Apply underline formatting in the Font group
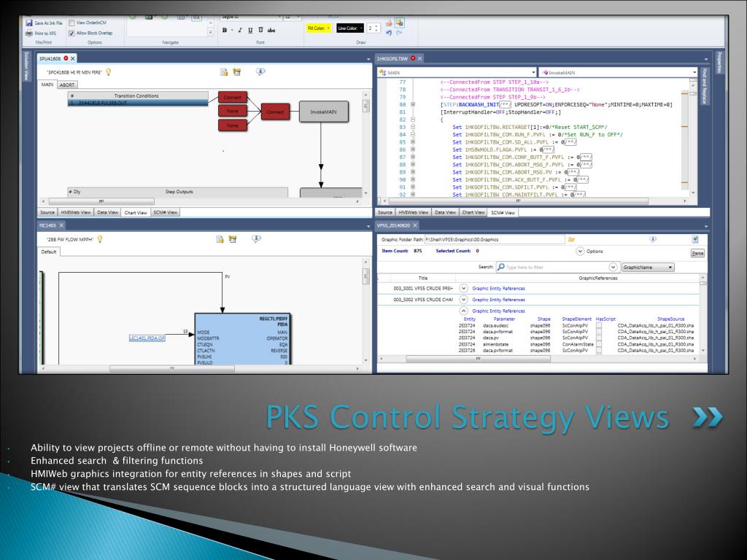 [250, 30]
